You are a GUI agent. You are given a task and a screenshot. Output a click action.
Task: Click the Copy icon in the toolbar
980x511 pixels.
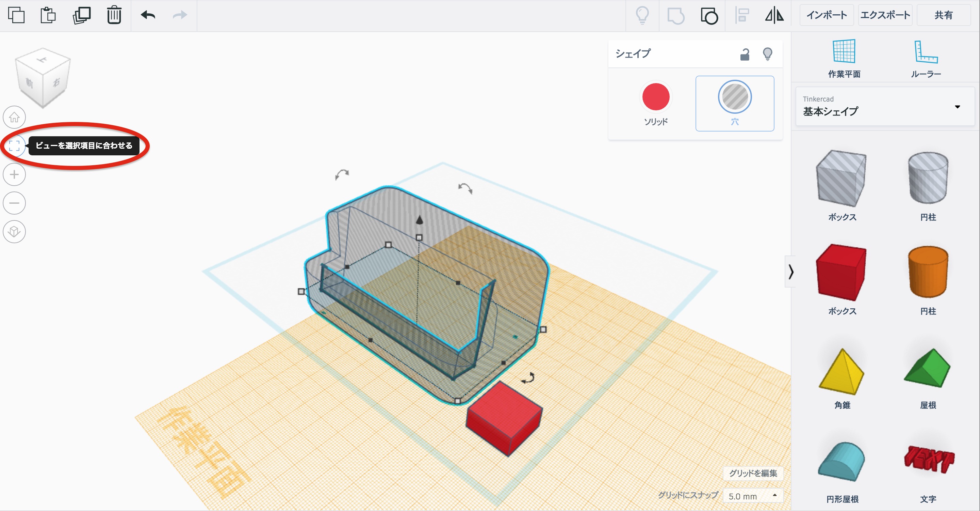tap(16, 15)
